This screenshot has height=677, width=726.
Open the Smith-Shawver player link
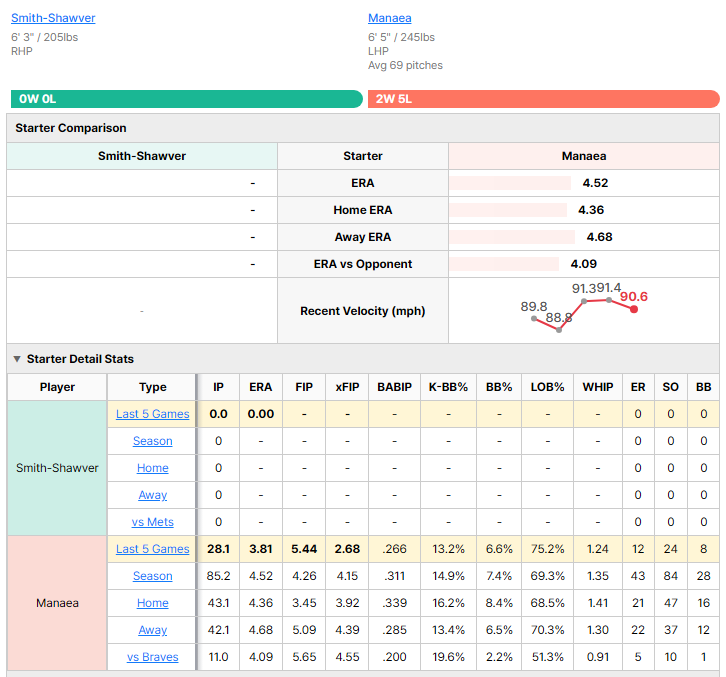[x=53, y=18]
